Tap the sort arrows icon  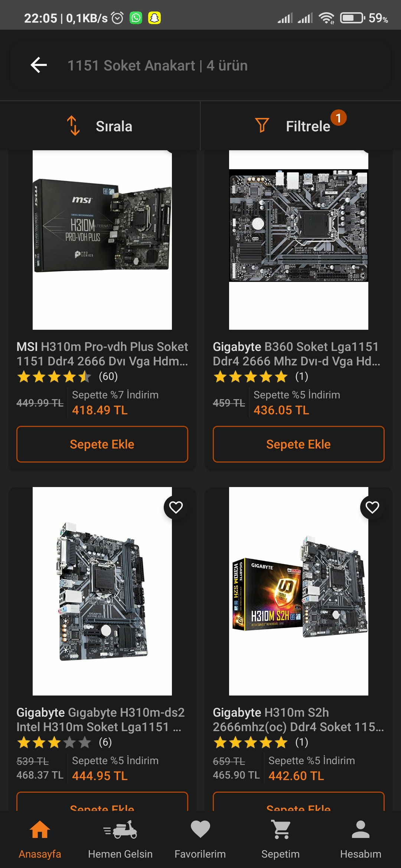pyautogui.click(x=73, y=126)
